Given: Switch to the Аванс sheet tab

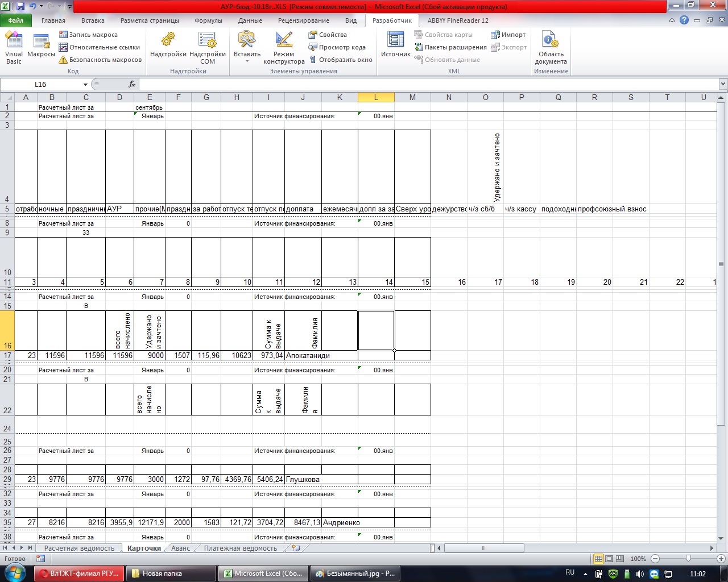Looking at the screenshot, I should click(180, 548).
